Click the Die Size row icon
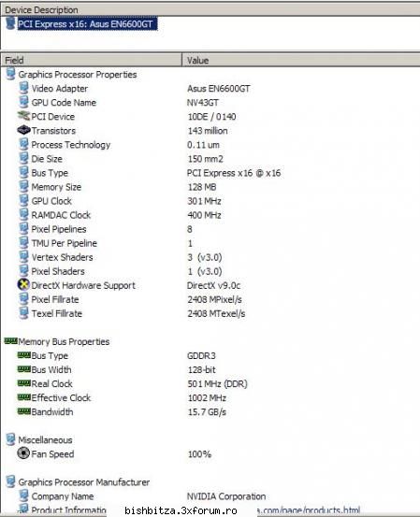The height and width of the screenshot is (517, 420). coord(23,158)
